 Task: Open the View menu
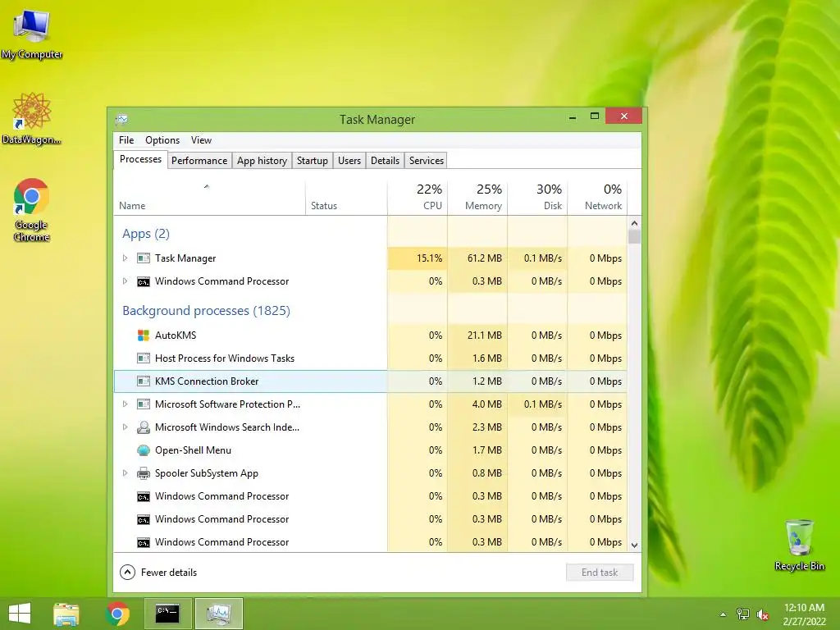point(202,139)
